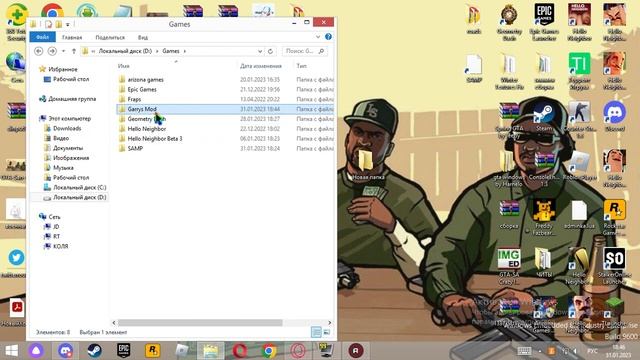
Task: Open the Поделиться ribbon tab
Action: tap(110, 37)
